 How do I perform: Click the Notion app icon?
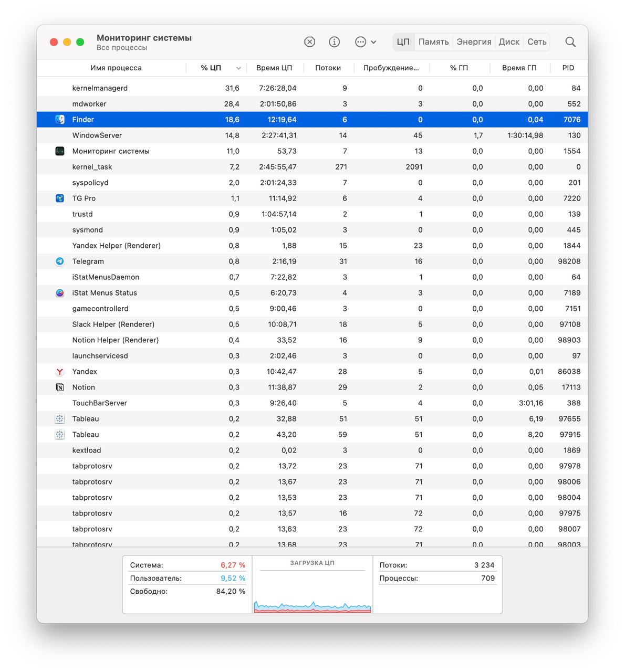(x=60, y=387)
